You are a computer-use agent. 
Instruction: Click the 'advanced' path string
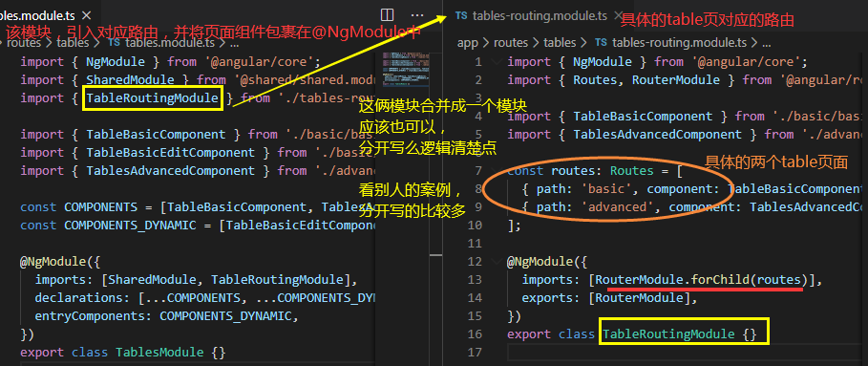(617, 207)
